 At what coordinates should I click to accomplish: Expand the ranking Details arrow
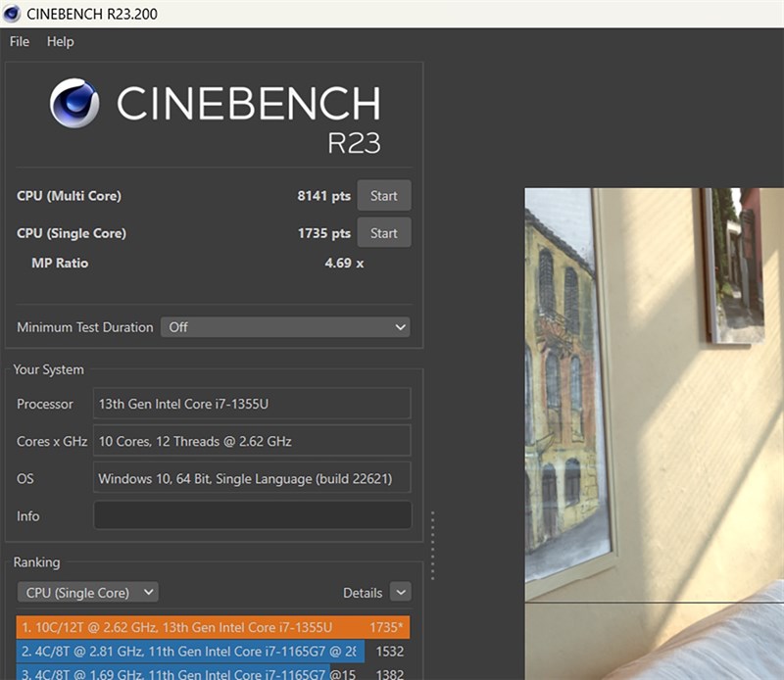pyautogui.click(x=401, y=592)
